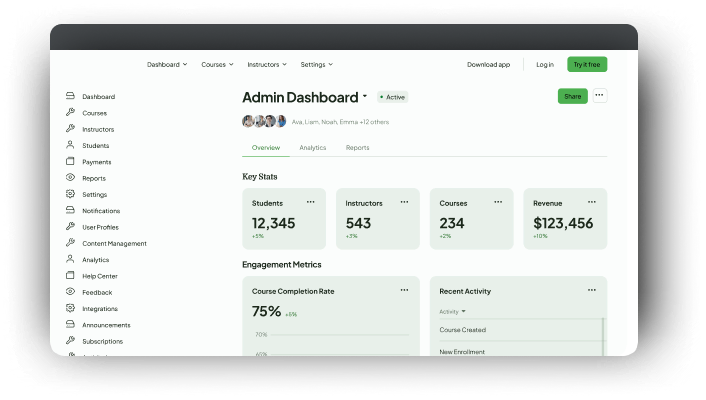Click the 12,345 students value

[x=273, y=223]
